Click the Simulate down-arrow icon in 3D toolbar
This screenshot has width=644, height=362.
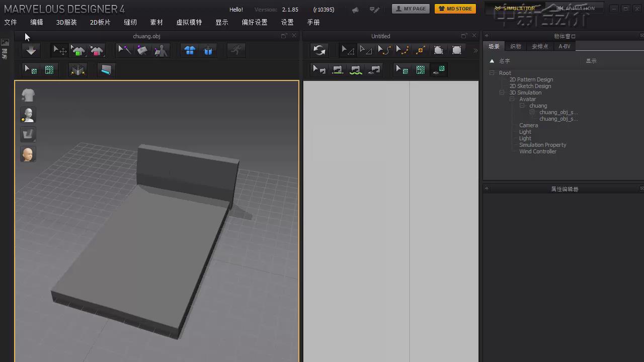tap(31, 50)
